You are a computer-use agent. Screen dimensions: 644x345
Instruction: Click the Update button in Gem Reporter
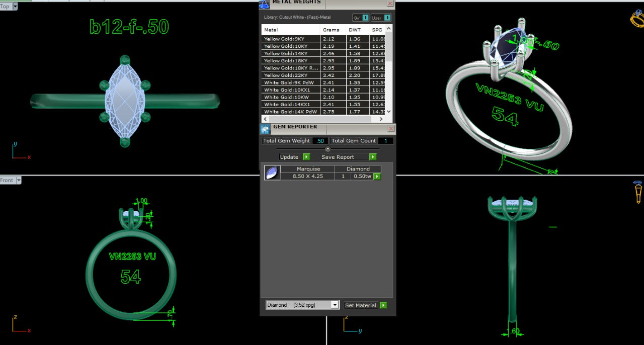[290, 157]
